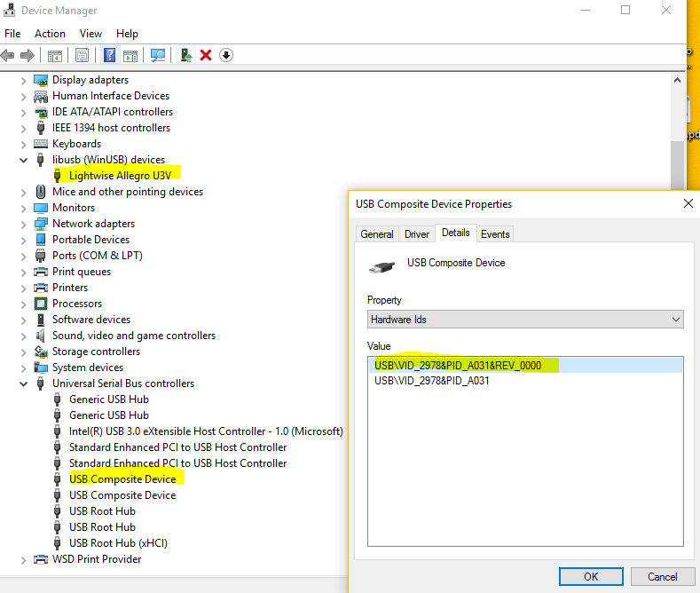Screen dimensions: 700x593
Task: Click the device tree scrollbar thumb
Action: (x=677, y=165)
